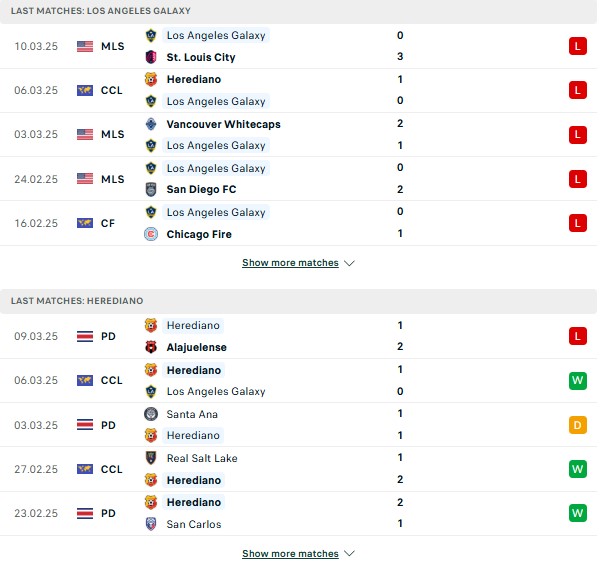Click the Real Salt Lake crest
This screenshot has width=601, height=571.
click(x=151, y=458)
